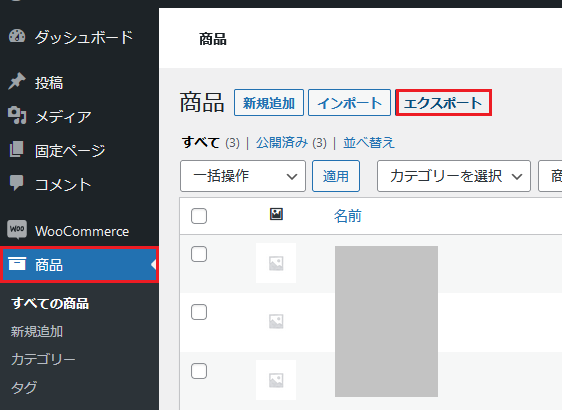This screenshot has height=410, width=562.
Task: Tick the third product row checkbox
Action: 199,371
